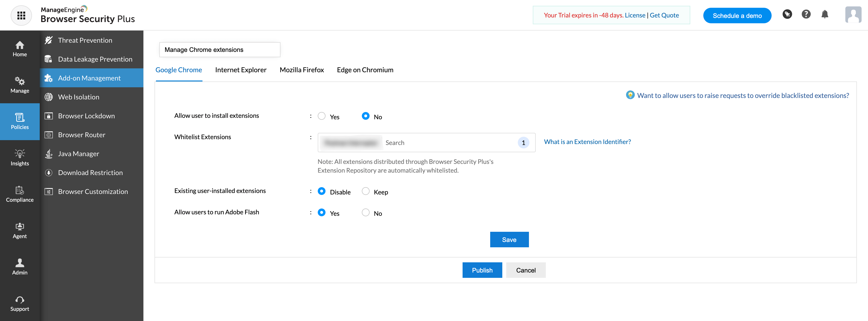The image size is (868, 321).
Task: Open the apps grid launcher icon
Action: coord(21,16)
